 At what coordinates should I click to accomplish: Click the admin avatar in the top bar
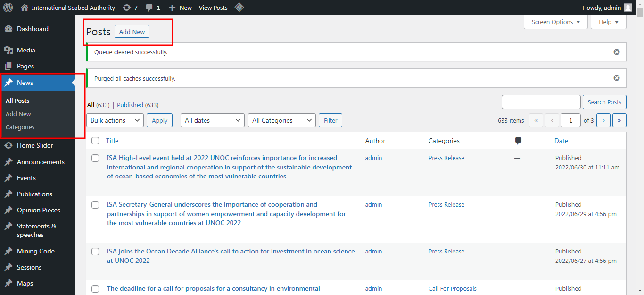tap(628, 8)
